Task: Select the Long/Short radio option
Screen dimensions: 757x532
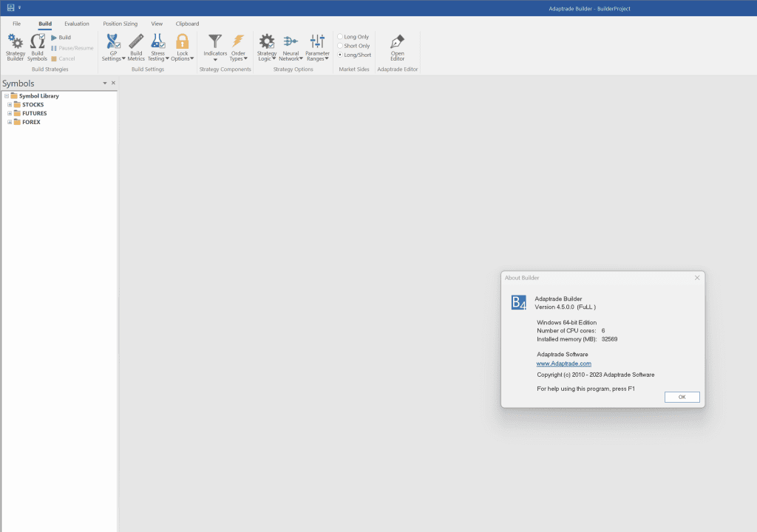Action: point(340,55)
